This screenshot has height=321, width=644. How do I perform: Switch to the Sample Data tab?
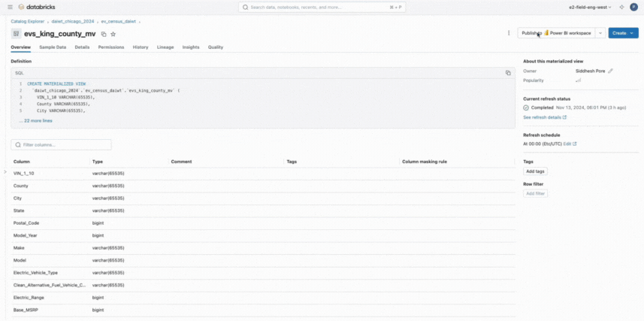click(x=53, y=47)
